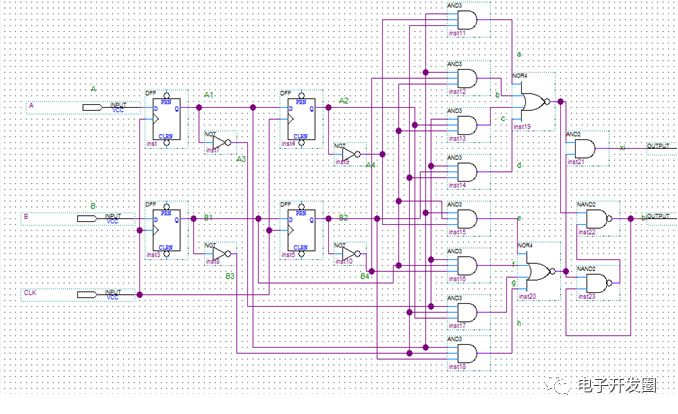678x414 pixels.
Task: Click lowercase net label g near inst20
Action: coord(514,283)
